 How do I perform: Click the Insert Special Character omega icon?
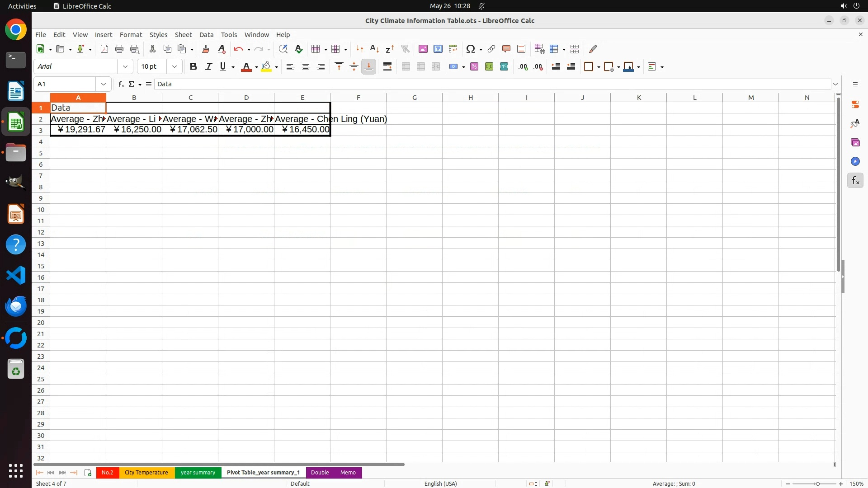coord(470,49)
